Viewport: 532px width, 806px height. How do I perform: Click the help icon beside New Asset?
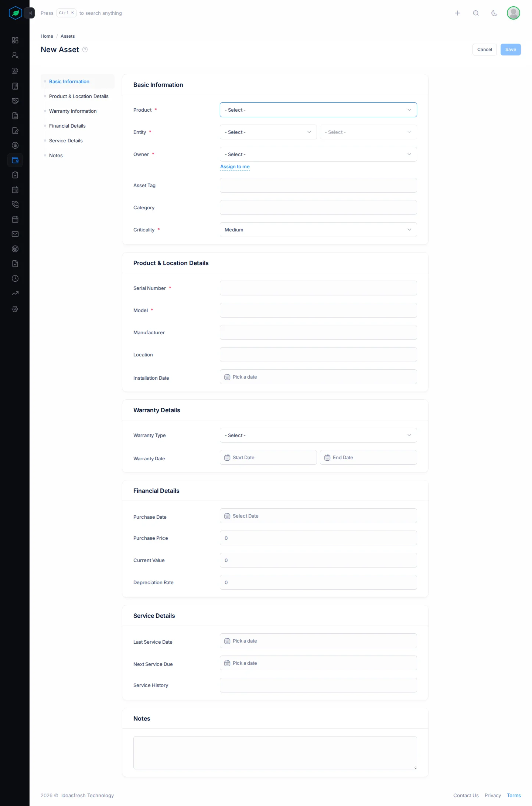click(x=85, y=50)
